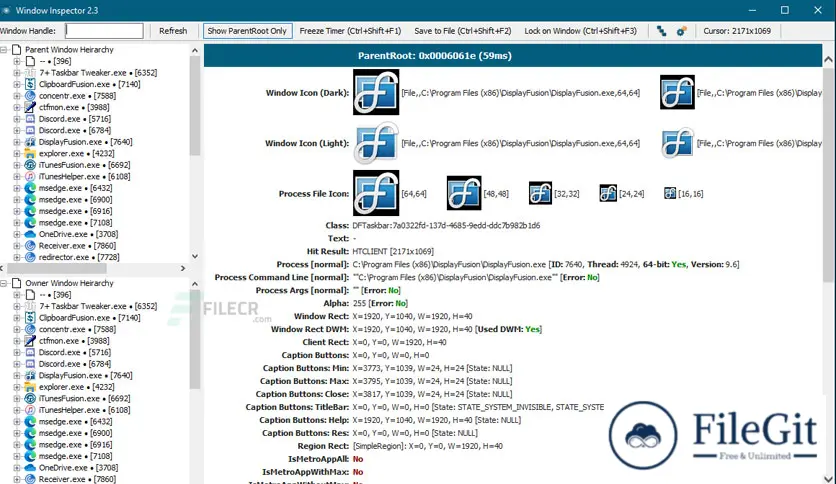Select ctfmon.exe • [3988] in Owner hierarchy
The image size is (836, 484).
(x=74, y=341)
